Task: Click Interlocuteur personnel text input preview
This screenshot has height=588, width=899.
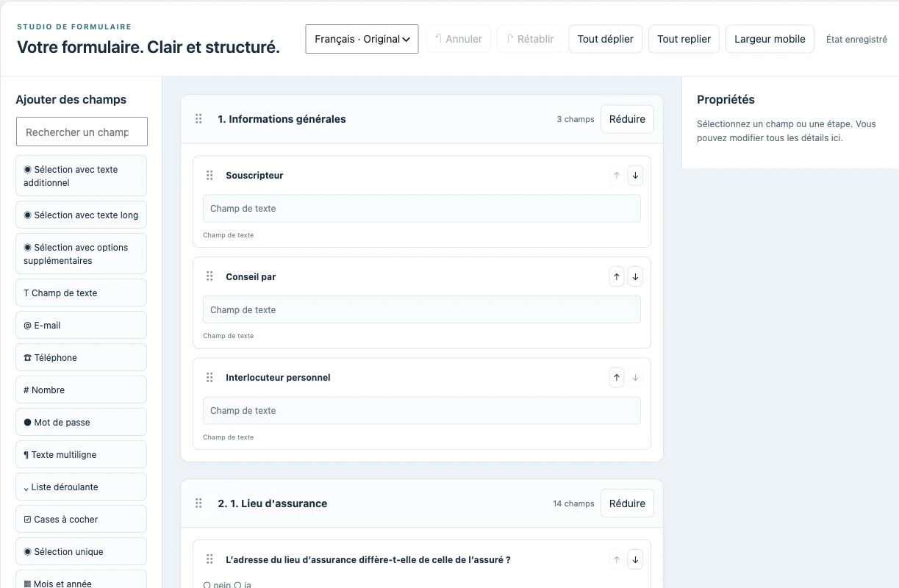Action: click(422, 411)
